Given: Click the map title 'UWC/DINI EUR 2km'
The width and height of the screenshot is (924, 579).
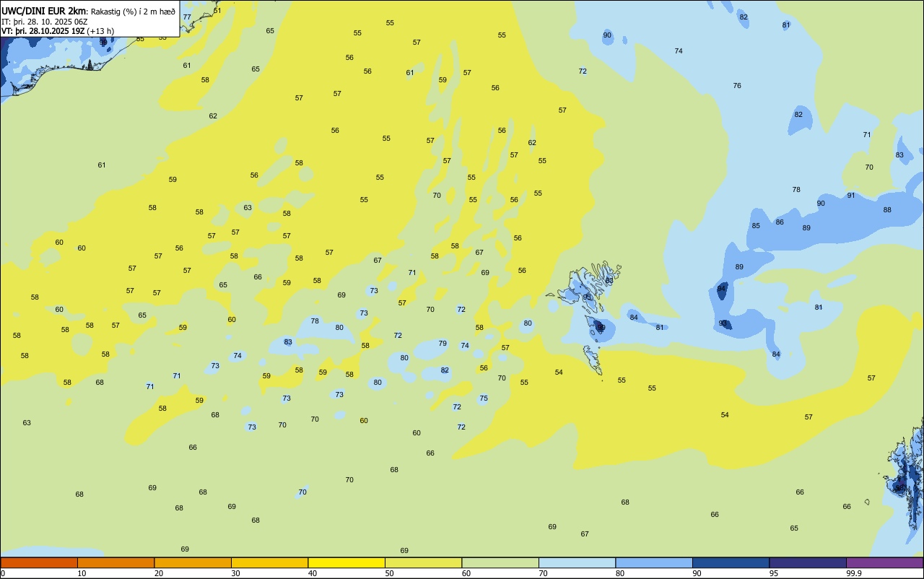Looking at the screenshot, I should (44, 11).
